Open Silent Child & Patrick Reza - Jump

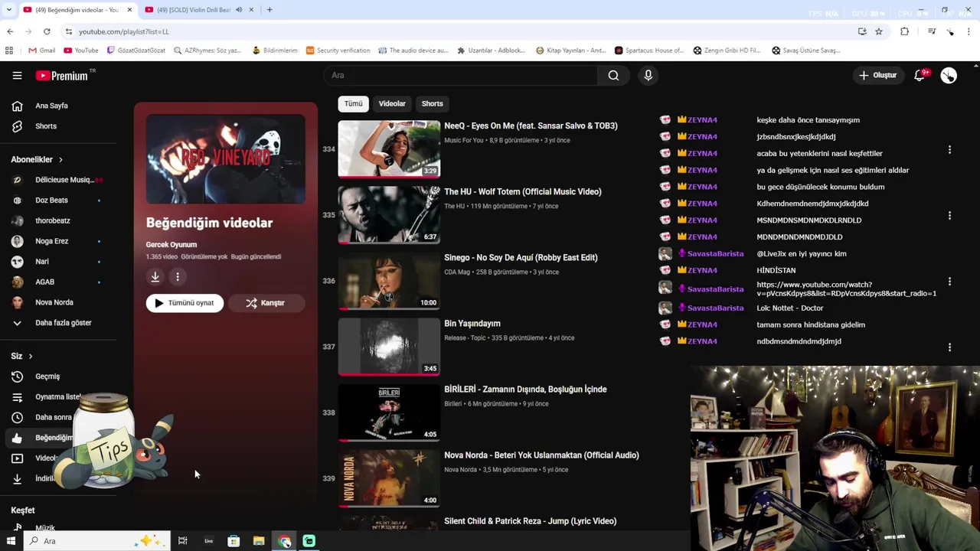click(x=530, y=521)
